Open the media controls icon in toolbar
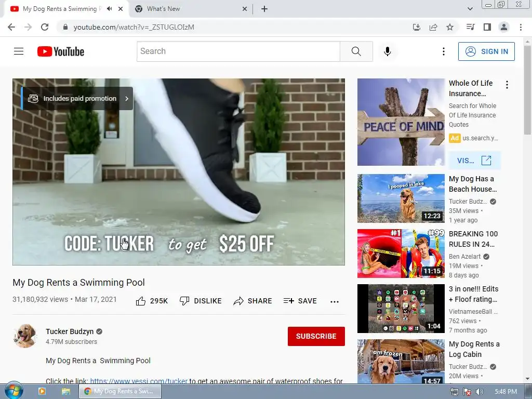The height and width of the screenshot is (399, 532). pos(471,27)
